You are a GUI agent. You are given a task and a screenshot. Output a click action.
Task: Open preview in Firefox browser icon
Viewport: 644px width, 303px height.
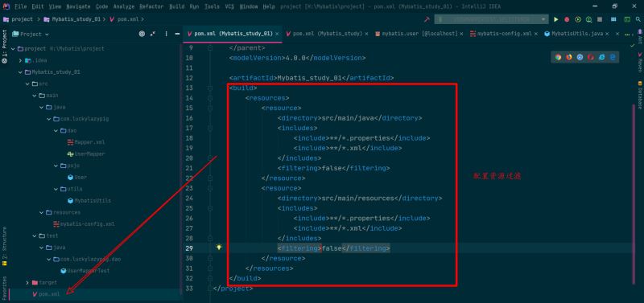569,57
